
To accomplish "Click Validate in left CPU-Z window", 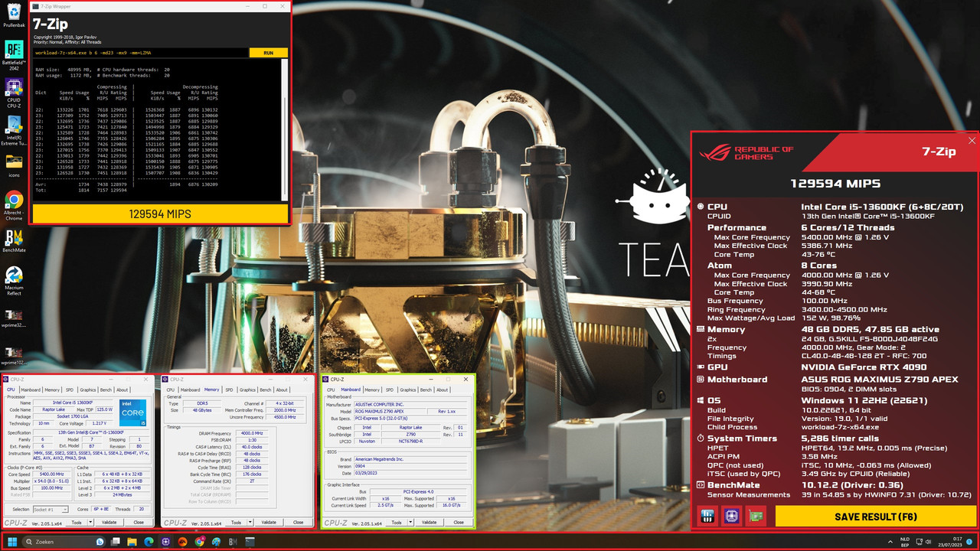I will point(109,522).
